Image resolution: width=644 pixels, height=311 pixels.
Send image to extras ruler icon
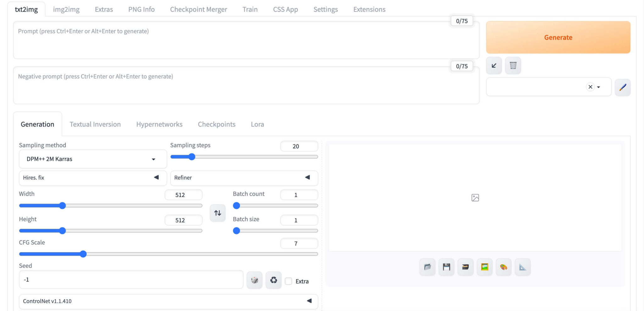click(x=523, y=267)
